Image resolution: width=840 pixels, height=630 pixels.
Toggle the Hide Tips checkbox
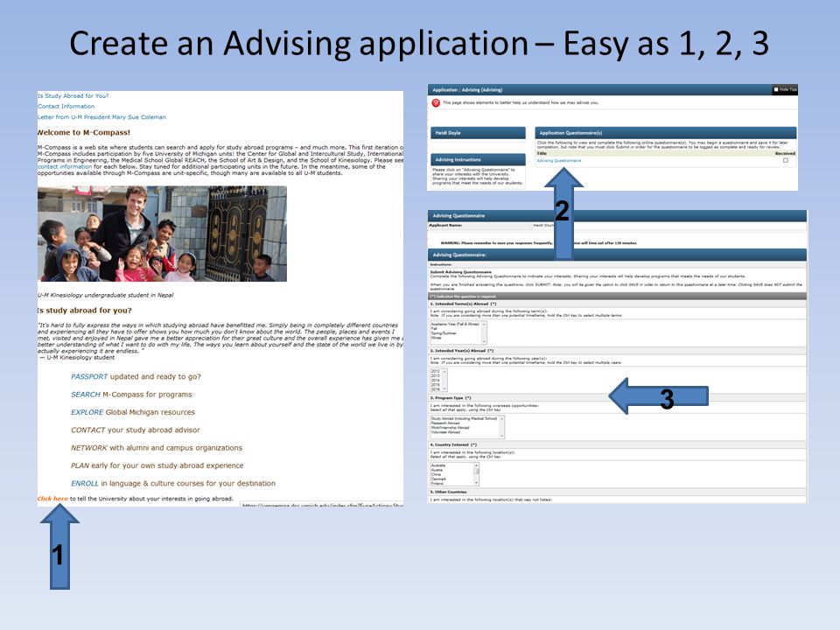[x=776, y=89]
